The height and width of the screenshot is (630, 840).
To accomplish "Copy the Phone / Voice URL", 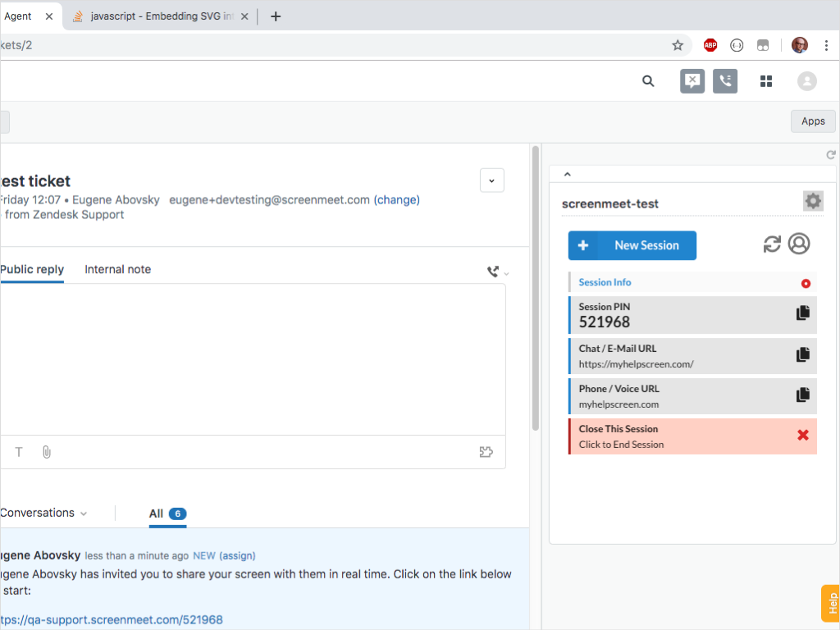I will click(803, 395).
